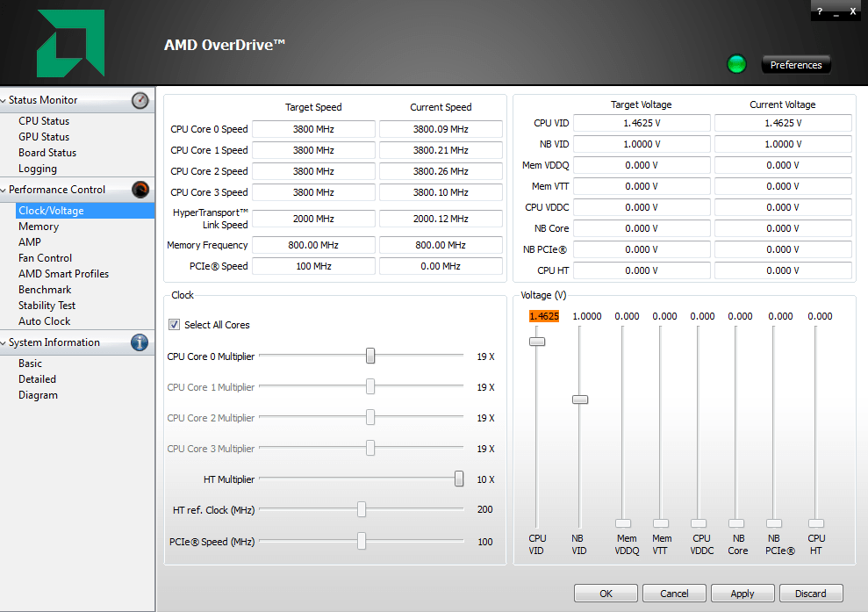This screenshot has width=868, height=612.
Task: Open the AMP page
Action: pyautogui.click(x=29, y=242)
